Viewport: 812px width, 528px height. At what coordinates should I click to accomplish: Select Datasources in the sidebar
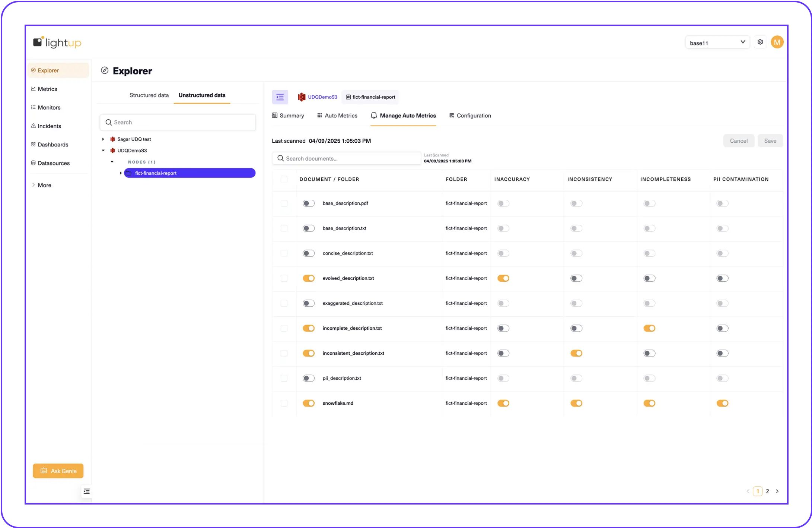pos(54,163)
